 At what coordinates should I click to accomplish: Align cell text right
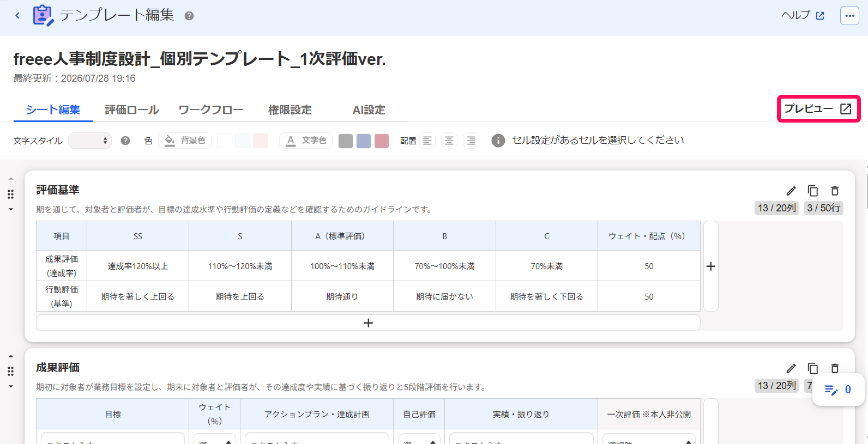(471, 141)
